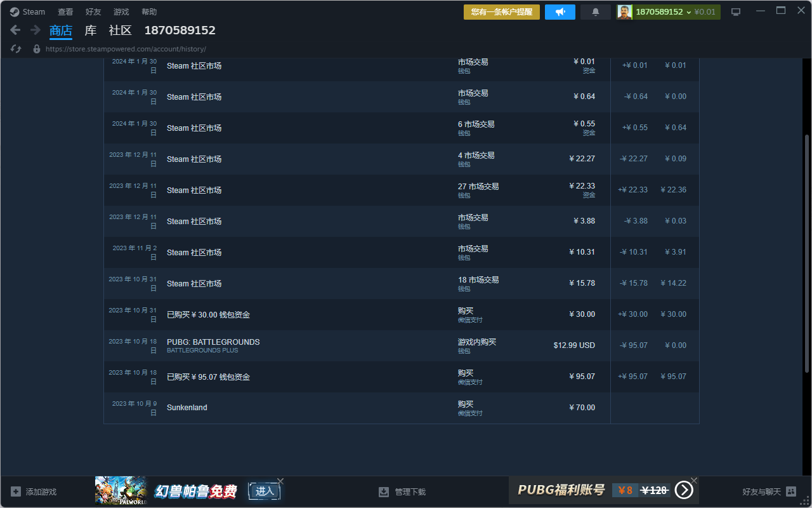Go back with the left arrow
The height and width of the screenshot is (508, 812).
tap(16, 30)
